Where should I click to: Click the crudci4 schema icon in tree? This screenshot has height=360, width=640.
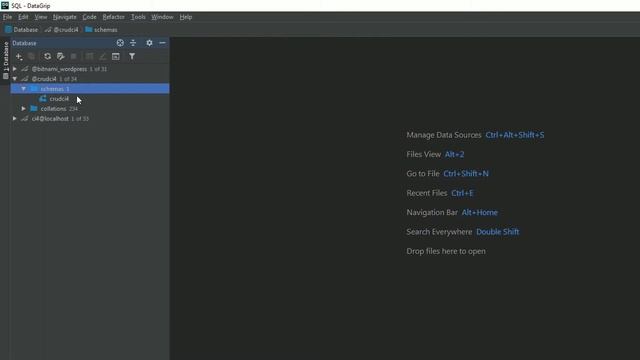(x=43, y=99)
